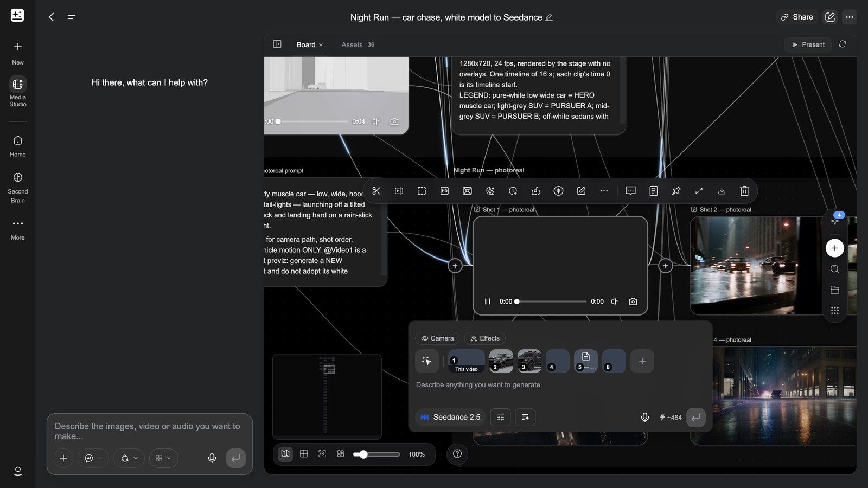Select the scissors trim tool in the clip toolbar
The height and width of the screenshot is (488, 868).
376,191
